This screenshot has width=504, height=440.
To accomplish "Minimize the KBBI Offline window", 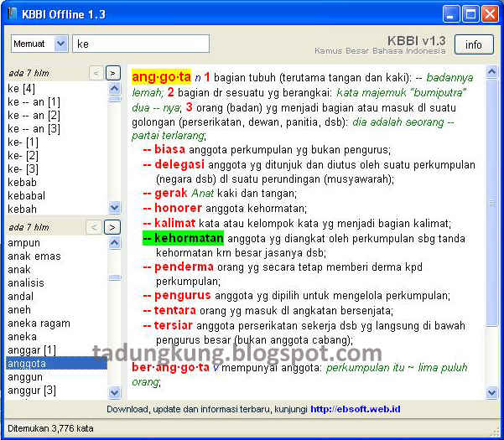I will pyautogui.click(x=450, y=14).
